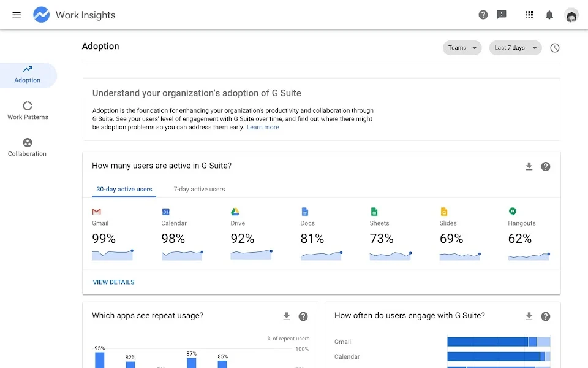The image size is (588, 368).
Task: Select the Slides app icon
Action: coord(443,213)
